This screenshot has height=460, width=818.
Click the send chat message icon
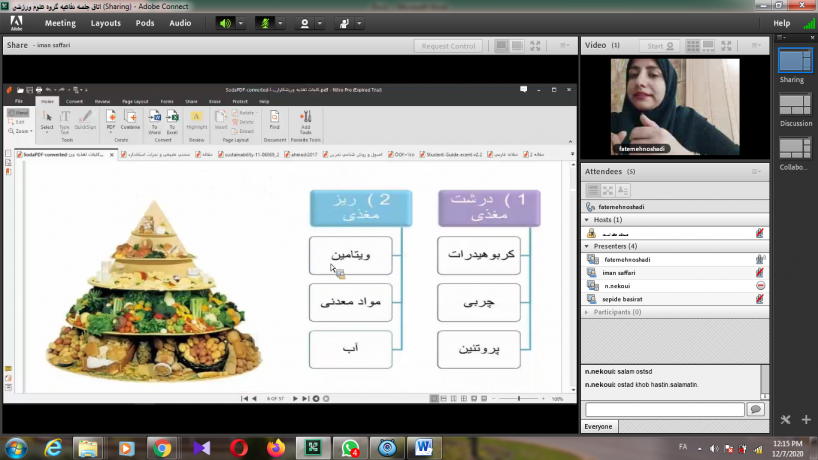(x=756, y=410)
